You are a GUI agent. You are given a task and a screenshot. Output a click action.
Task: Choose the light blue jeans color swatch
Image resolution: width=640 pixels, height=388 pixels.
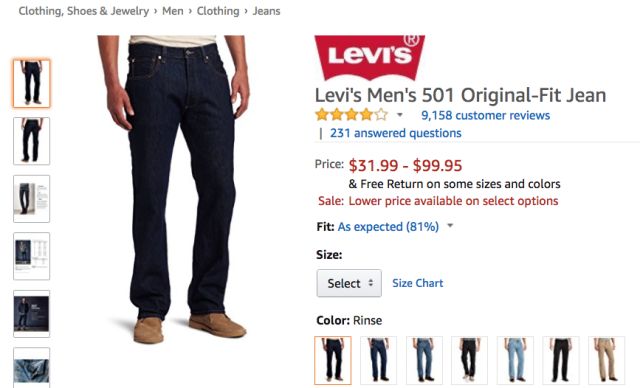click(x=515, y=360)
